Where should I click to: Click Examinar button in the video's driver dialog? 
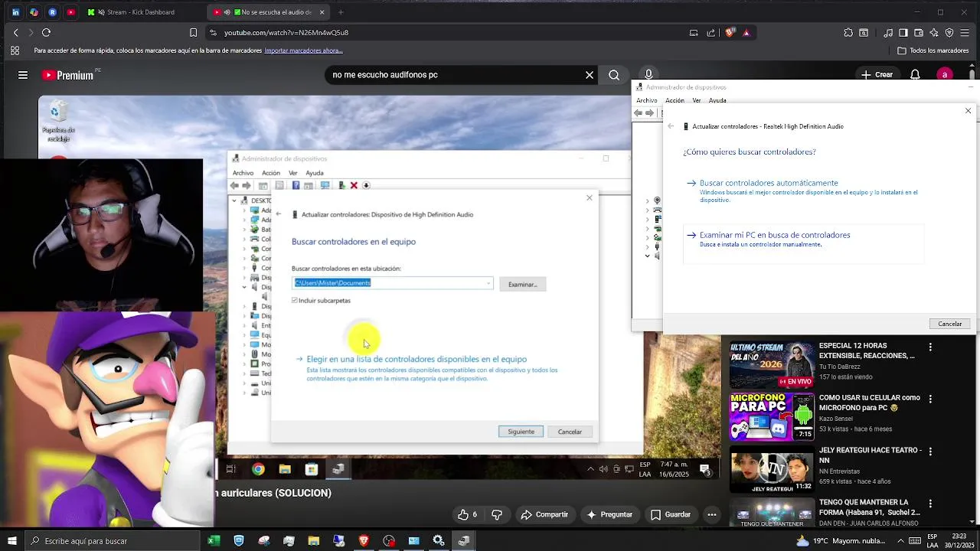pyautogui.click(x=523, y=284)
